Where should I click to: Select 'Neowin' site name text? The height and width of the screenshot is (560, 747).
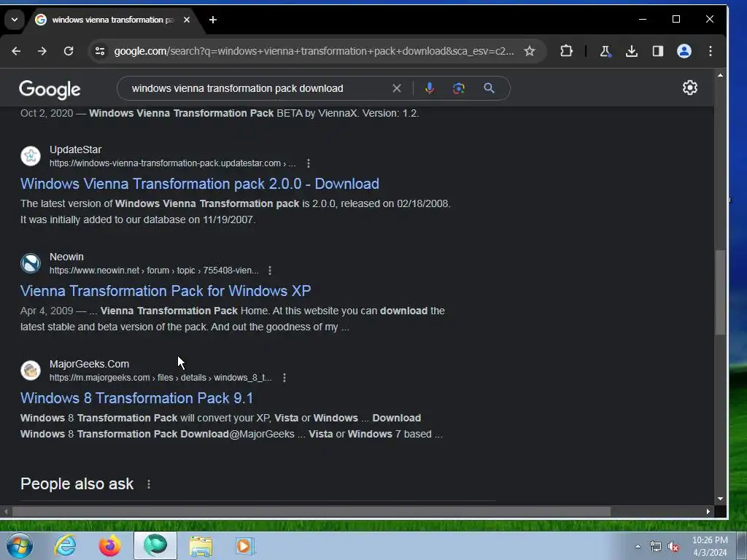pos(66,257)
